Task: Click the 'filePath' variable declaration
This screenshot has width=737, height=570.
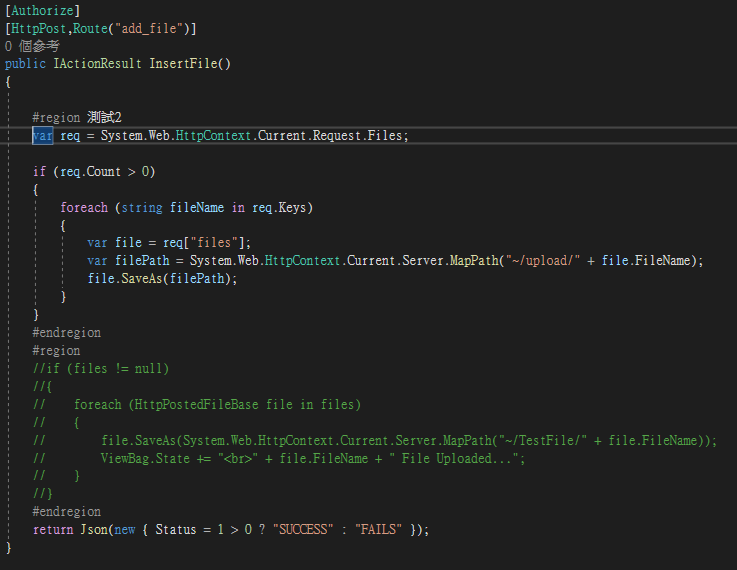Action: 142,260
